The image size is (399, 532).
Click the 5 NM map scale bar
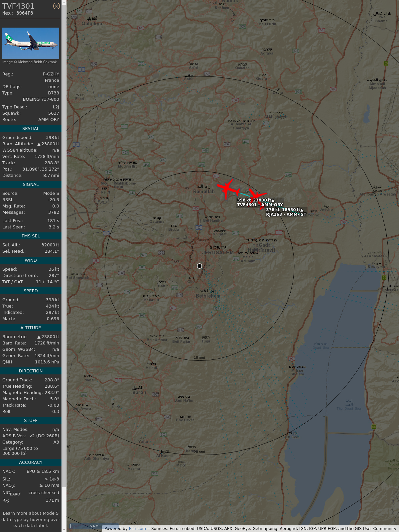[94, 526]
